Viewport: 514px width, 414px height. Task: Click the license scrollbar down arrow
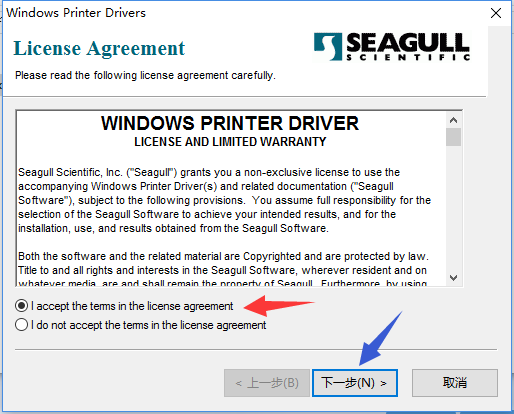[x=453, y=278]
